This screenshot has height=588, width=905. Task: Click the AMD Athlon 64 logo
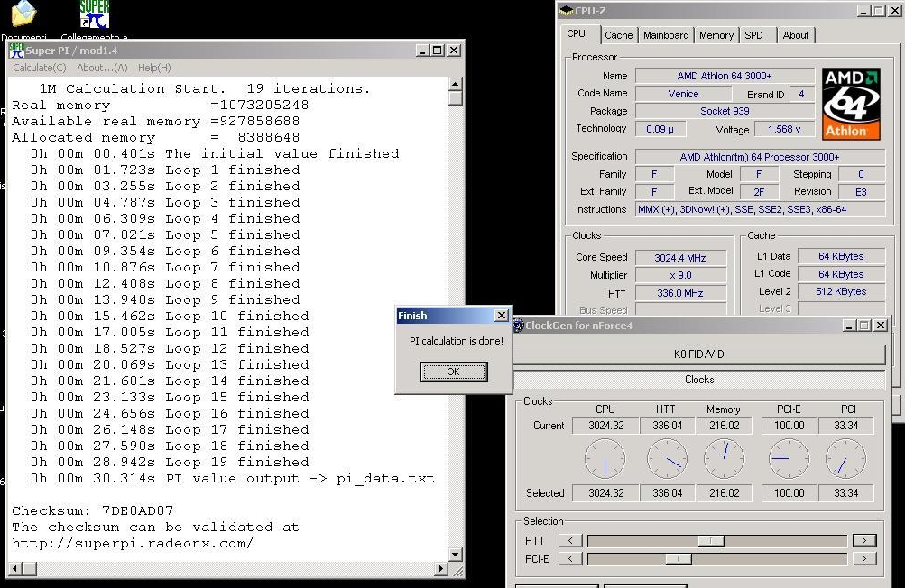coord(852,105)
